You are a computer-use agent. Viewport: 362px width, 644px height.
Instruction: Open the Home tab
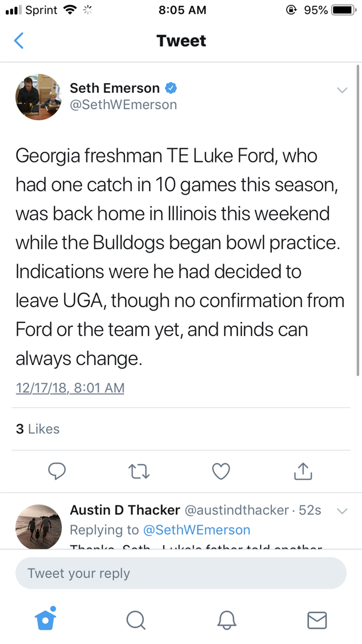[x=46, y=619]
